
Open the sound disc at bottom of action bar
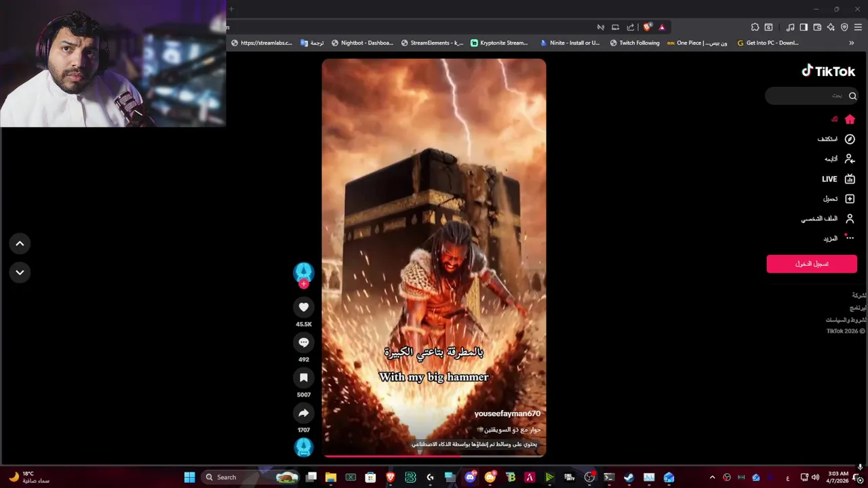(304, 447)
